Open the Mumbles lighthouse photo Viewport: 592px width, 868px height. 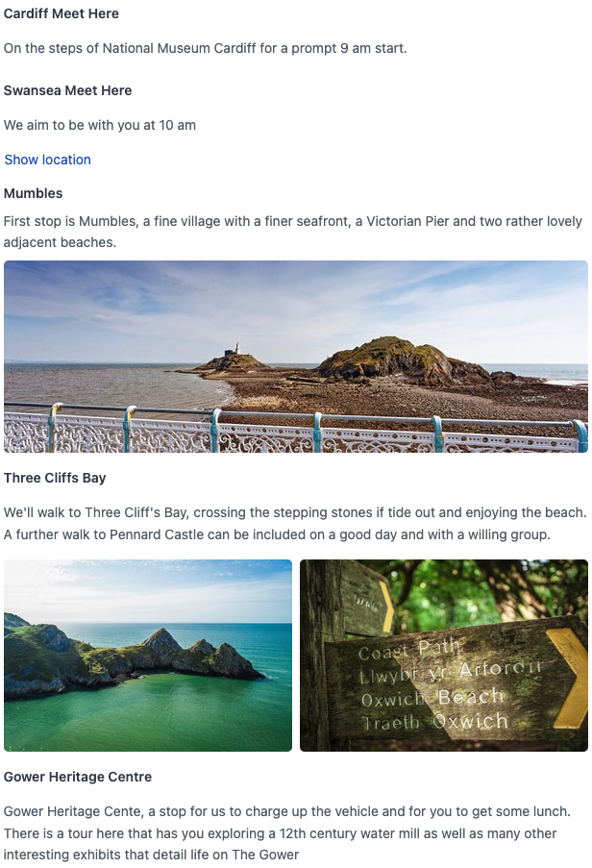click(x=296, y=357)
